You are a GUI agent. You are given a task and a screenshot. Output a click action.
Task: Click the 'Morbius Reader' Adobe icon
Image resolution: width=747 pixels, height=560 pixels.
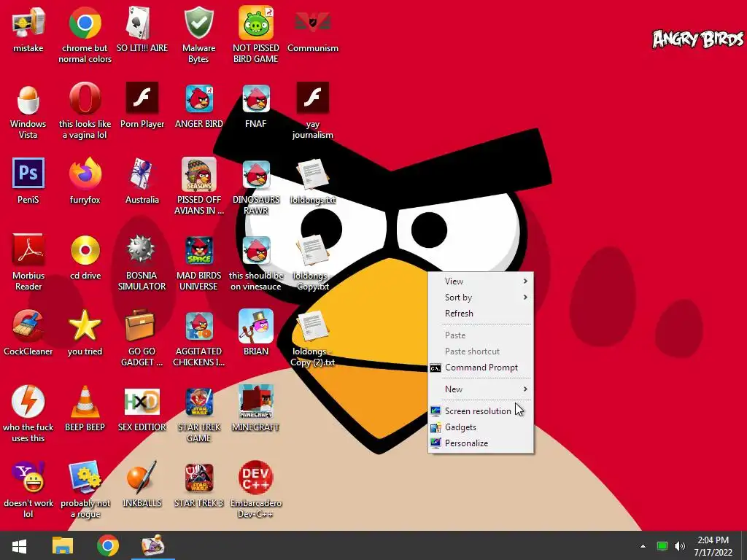[x=28, y=249]
